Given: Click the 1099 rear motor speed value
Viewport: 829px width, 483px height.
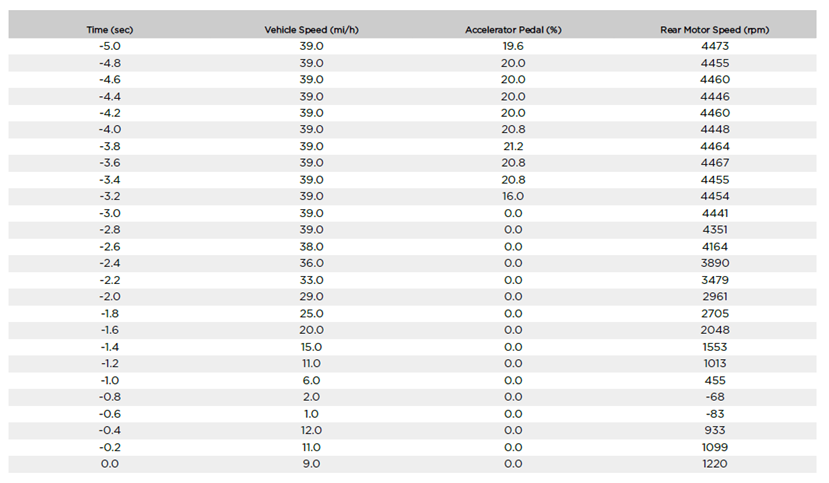Looking at the screenshot, I should click(715, 447).
